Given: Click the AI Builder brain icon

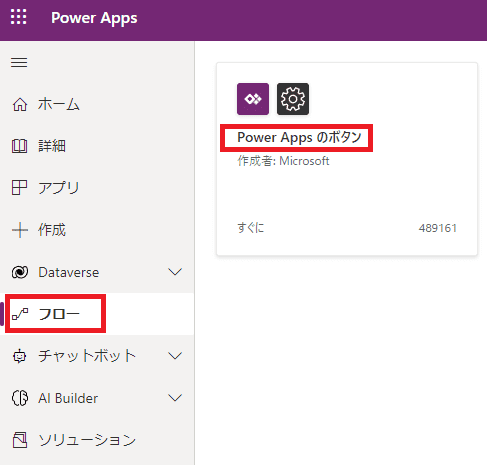Looking at the screenshot, I should tap(20, 398).
